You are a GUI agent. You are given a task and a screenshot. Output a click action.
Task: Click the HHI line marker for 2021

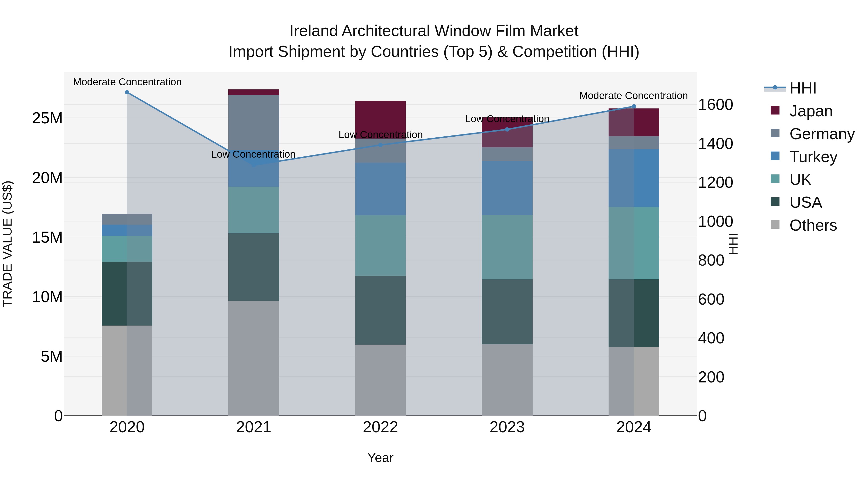[x=254, y=165]
